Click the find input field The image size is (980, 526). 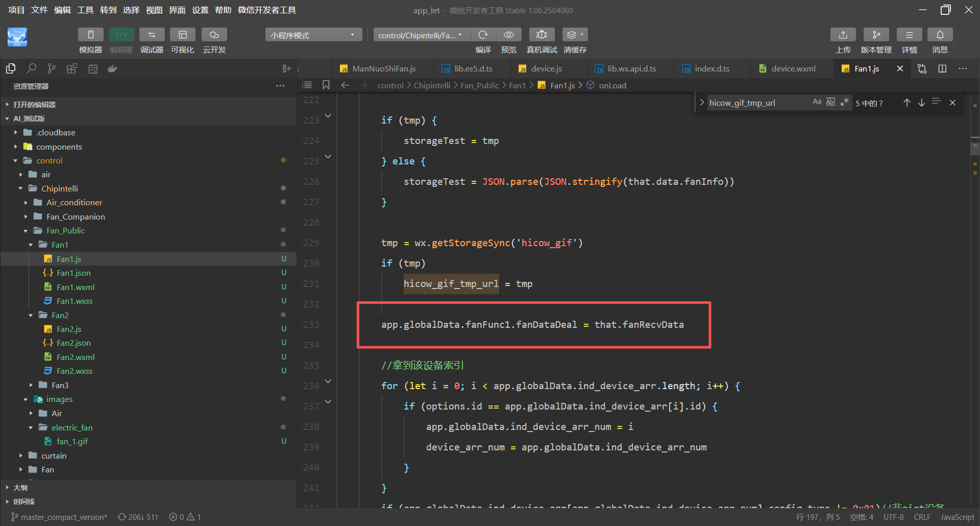coord(755,103)
